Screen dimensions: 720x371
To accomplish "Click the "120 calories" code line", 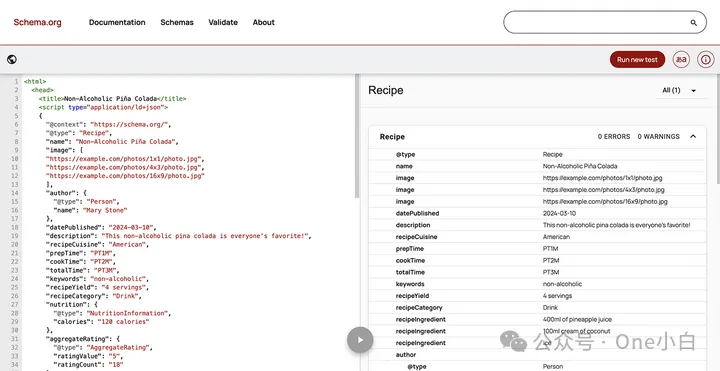I will (101, 322).
